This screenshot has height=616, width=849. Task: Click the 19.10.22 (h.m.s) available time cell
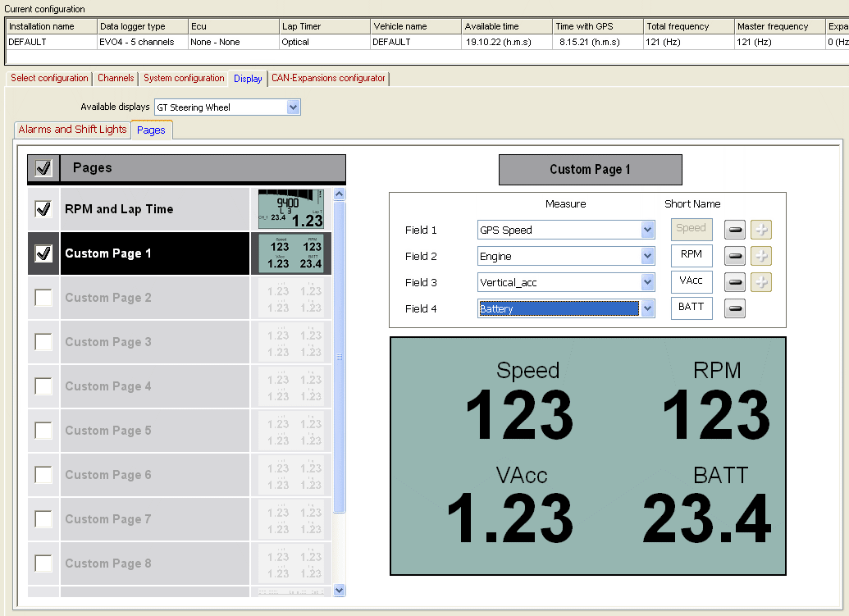507,42
